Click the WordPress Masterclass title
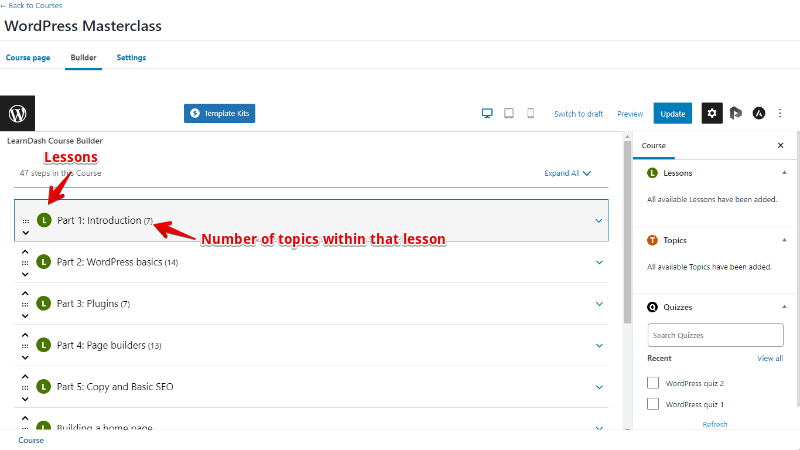The height and width of the screenshot is (450, 800). 83,26
